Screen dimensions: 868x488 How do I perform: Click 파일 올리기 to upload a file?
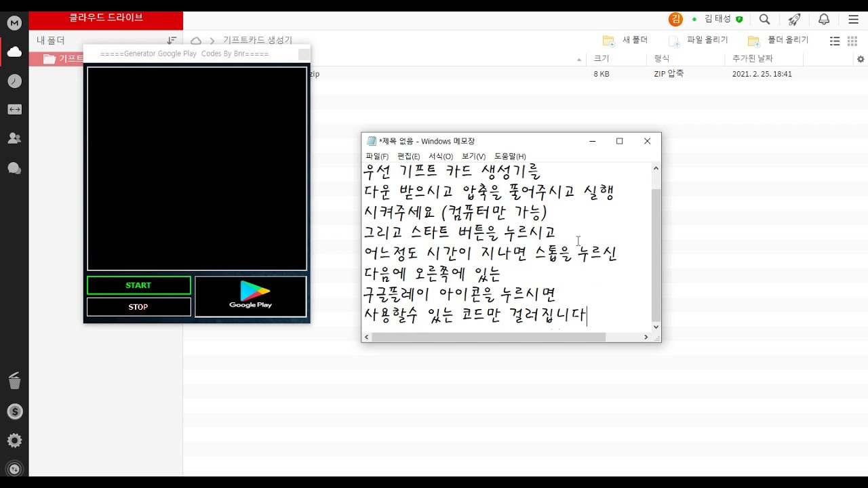pos(698,40)
